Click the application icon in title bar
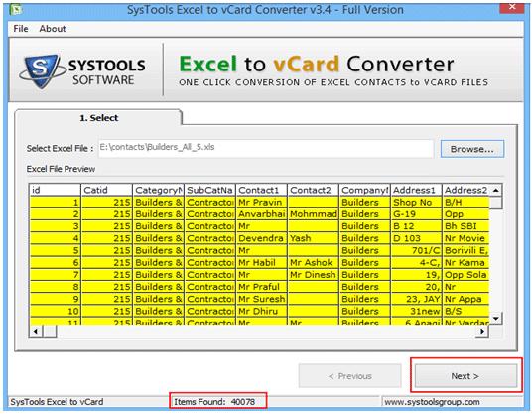 tap(16, 9)
